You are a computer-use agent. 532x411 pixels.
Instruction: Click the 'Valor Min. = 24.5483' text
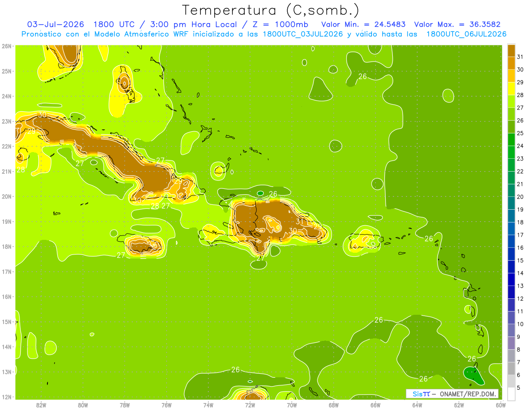(x=364, y=24)
